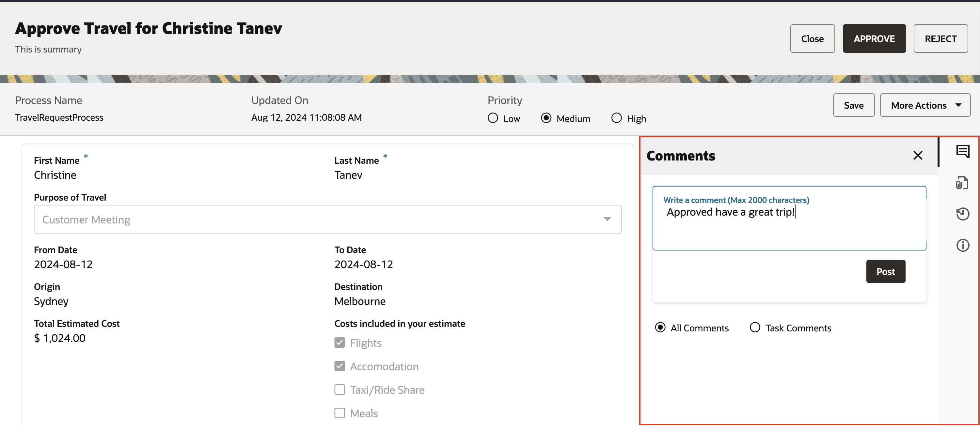Switch filter to Task Comments

pos(755,327)
